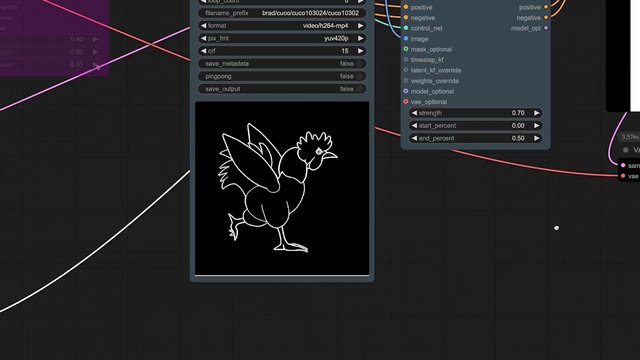
Task: Increase crf with the right arrow
Action: (361, 51)
